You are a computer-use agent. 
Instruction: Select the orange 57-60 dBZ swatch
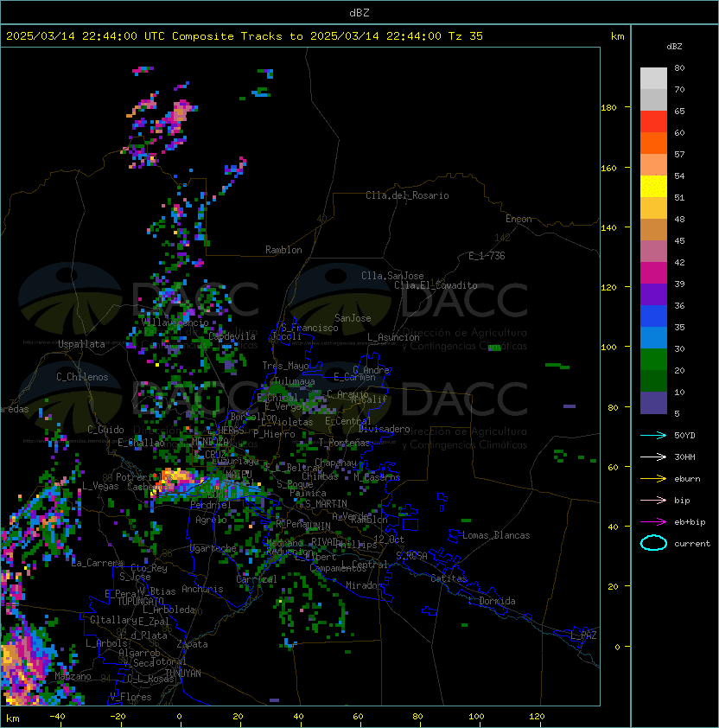pos(653,143)
